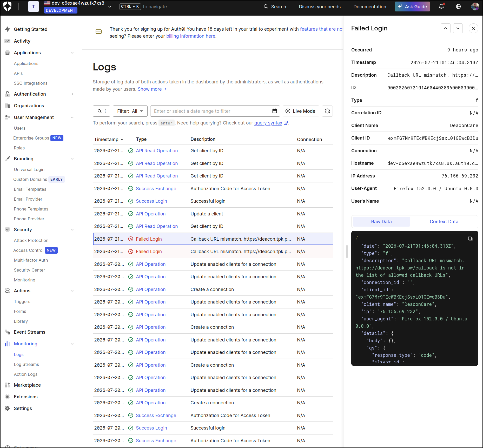Open Log Streams in sidebar

tap(27, 364)
